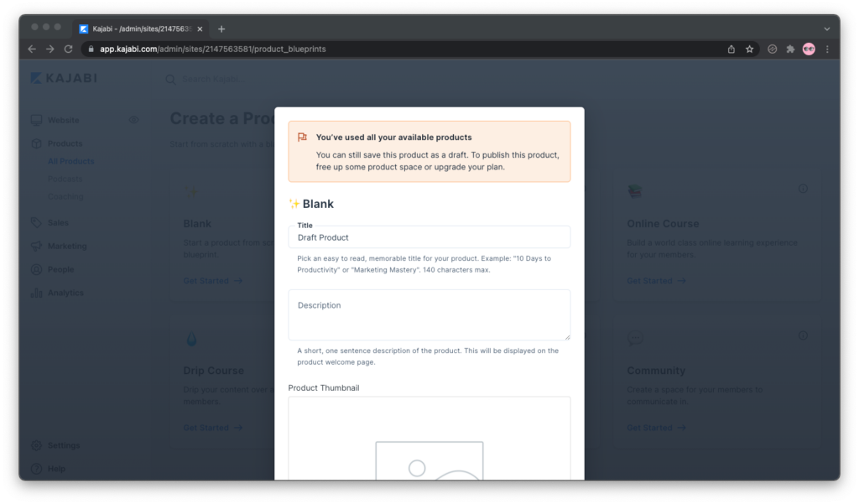Bookmark this page with the star icon

click(x=749, y=49)
